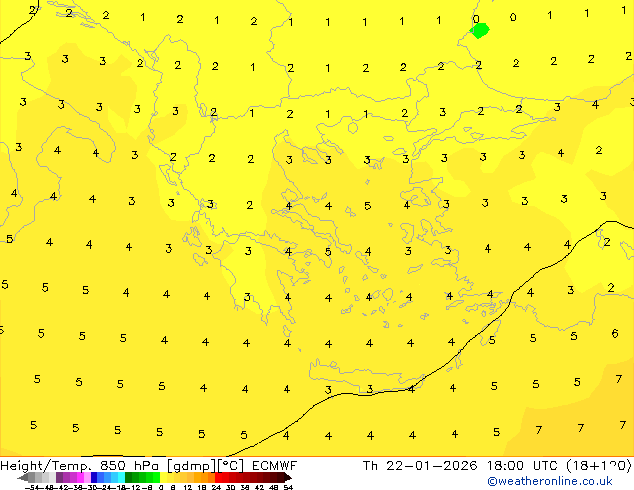The height and width of the screenshot is (490, 634).
Task: Pick the yellow legend swatch above 0
Action: (163, 477)
